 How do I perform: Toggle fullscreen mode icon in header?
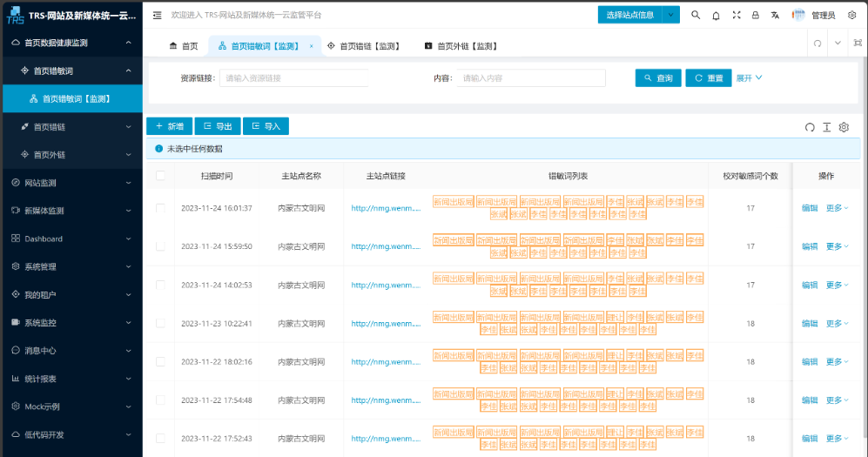(737, 15)
